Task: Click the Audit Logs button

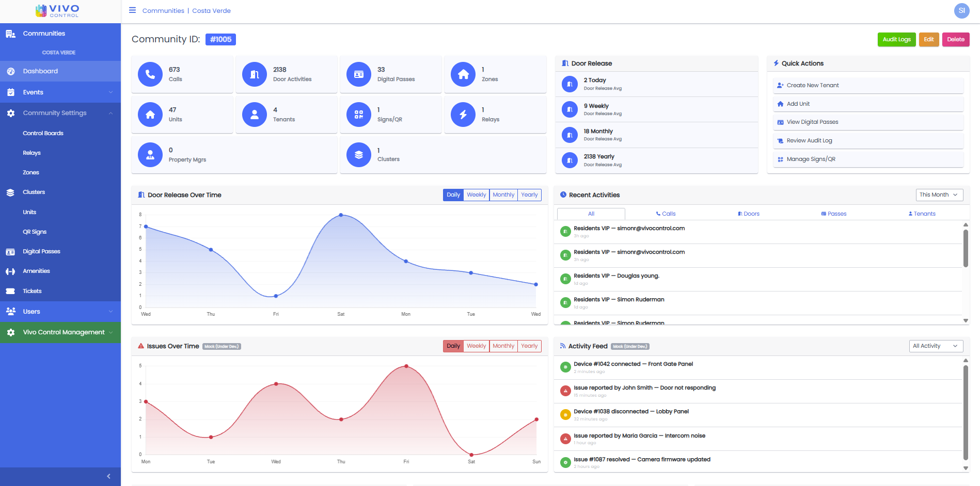Action: pyautogui.click(x=896, y=39)
